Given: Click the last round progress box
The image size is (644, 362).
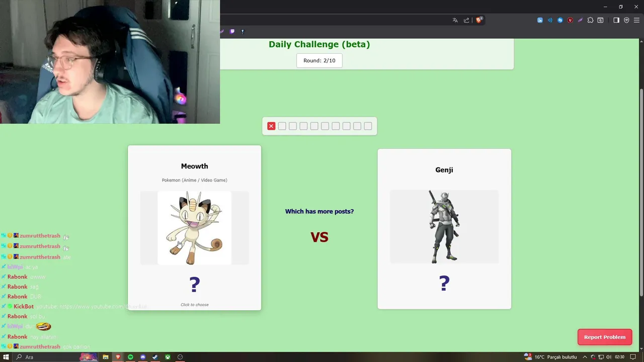Looking at the screenshot, I should [x=368, y=126].
